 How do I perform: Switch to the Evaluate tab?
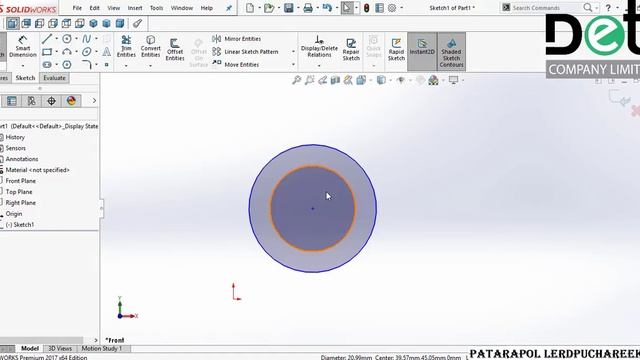(54, 78)
